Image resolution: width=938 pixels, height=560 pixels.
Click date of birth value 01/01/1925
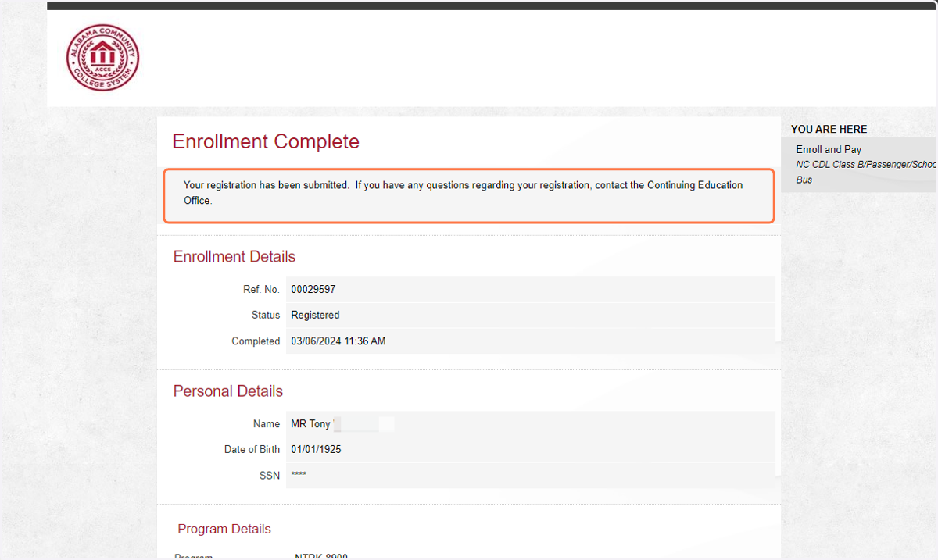click(x=316, y=450)
